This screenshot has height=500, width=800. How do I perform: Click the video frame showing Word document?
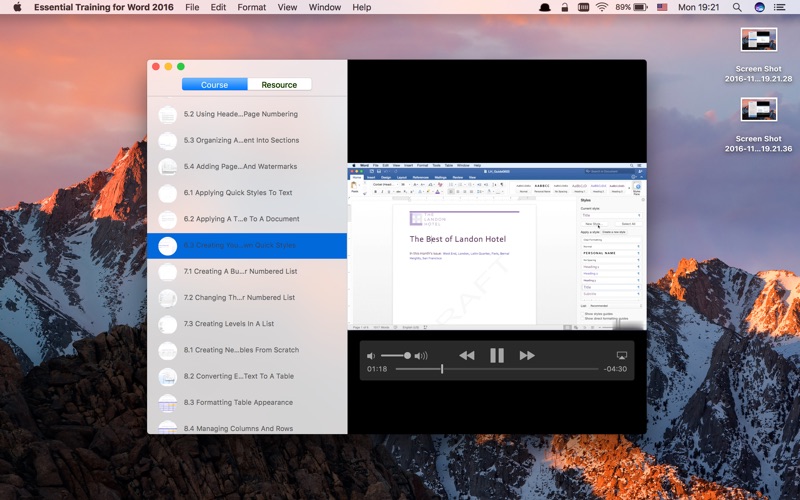(x=497, y=246)
